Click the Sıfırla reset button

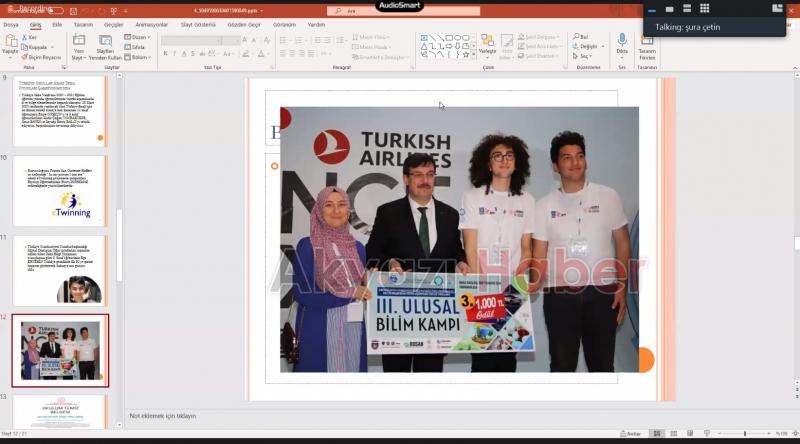(x=135, y=47)
